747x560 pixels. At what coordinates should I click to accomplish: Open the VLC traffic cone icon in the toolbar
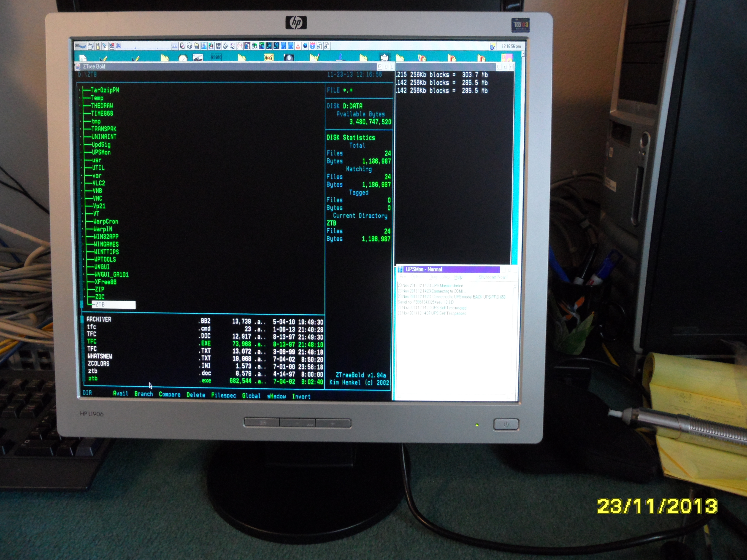coord(298,46)
